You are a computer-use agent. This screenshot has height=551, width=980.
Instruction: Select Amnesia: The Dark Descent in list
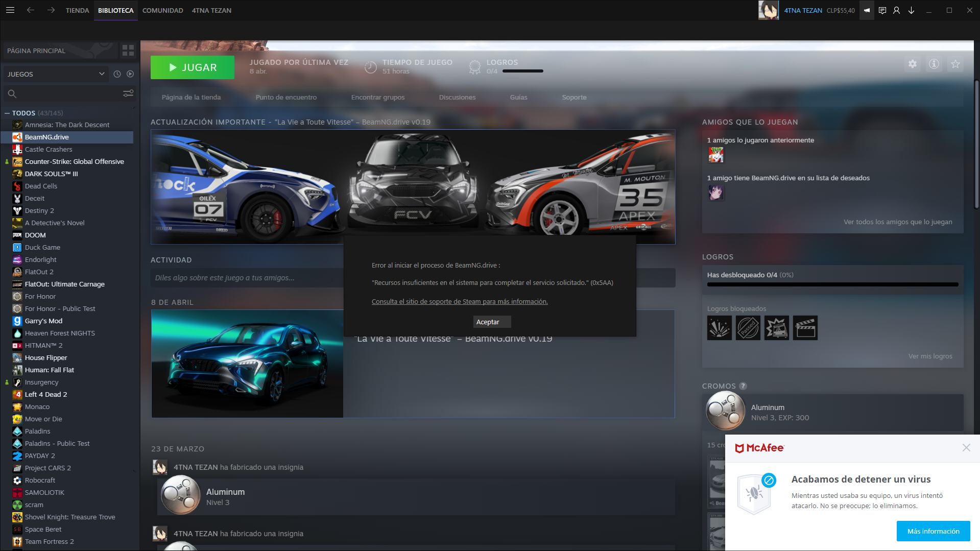[67, 125]
